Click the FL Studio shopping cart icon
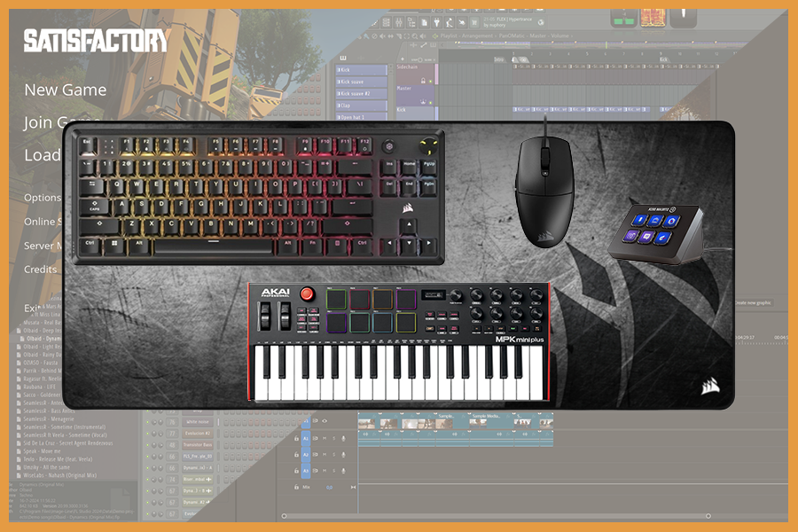This screenshot has width=798, height=532. (474, 22)
